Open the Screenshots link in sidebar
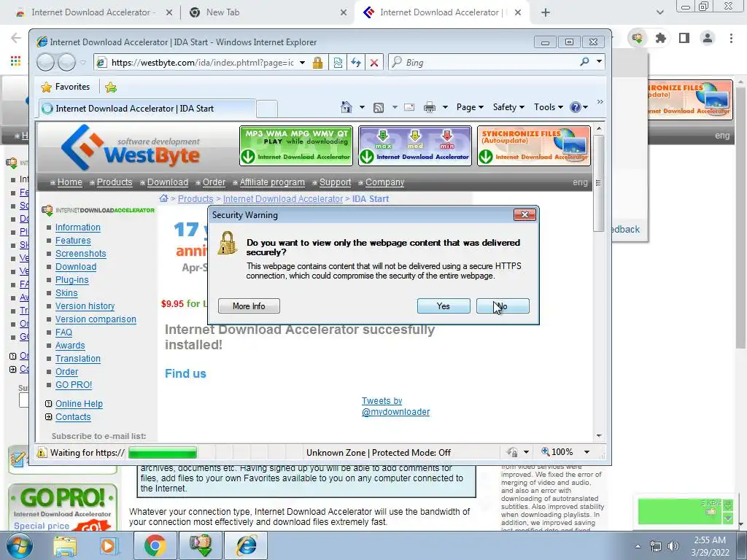The image size is (747, 560). (80, 254)
